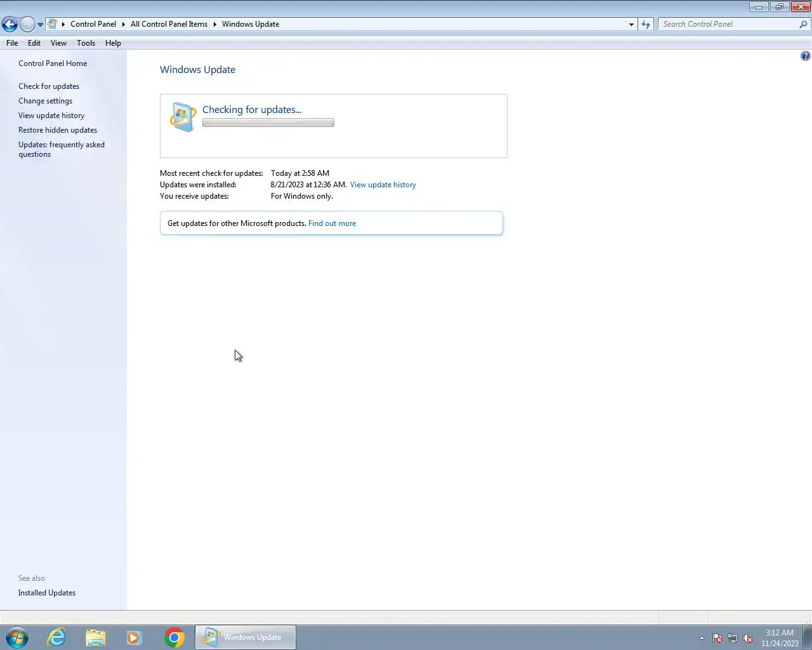This screenshot has height=650, width=812.
Task: Expand arrow after All Control Panel Items
Action: pos(214,24)
